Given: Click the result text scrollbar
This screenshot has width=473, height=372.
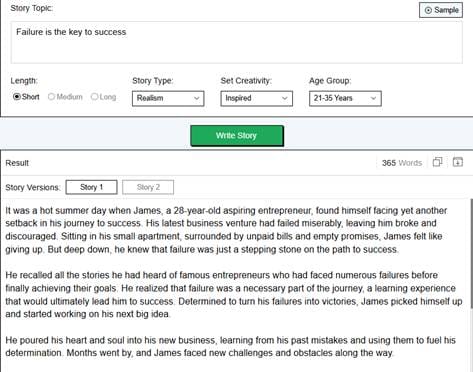Looking at the screenshot, I should 471,253.
